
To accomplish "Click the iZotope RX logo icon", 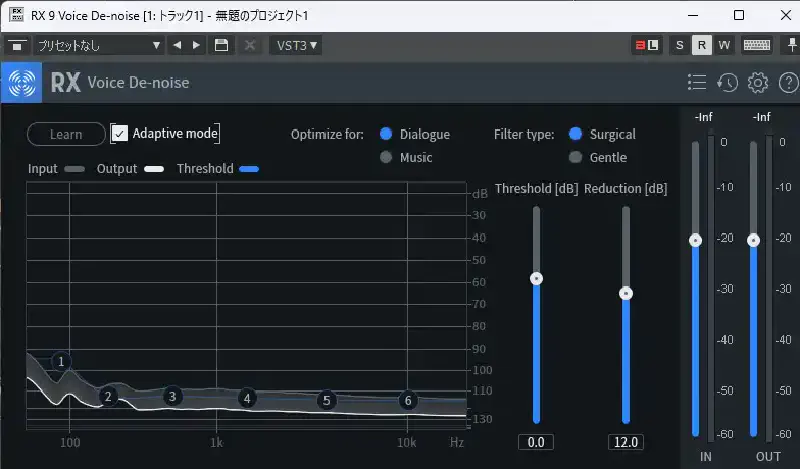I will tap(21, 83).
